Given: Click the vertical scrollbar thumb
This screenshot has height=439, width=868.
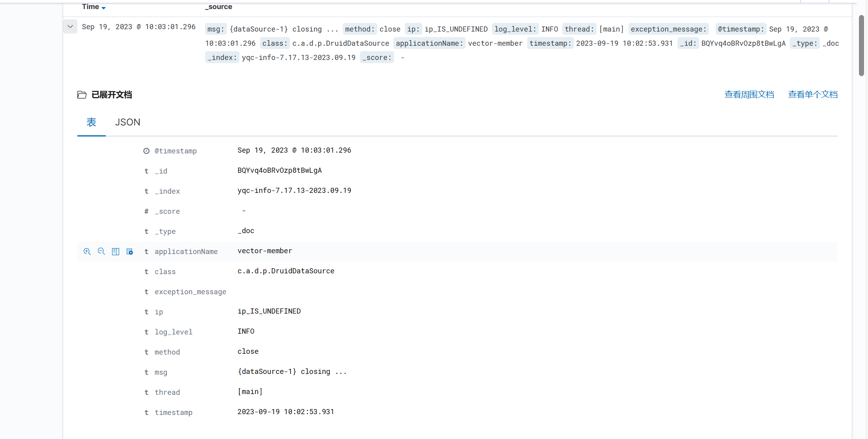Looking at the screenshot, I should 861,45.
